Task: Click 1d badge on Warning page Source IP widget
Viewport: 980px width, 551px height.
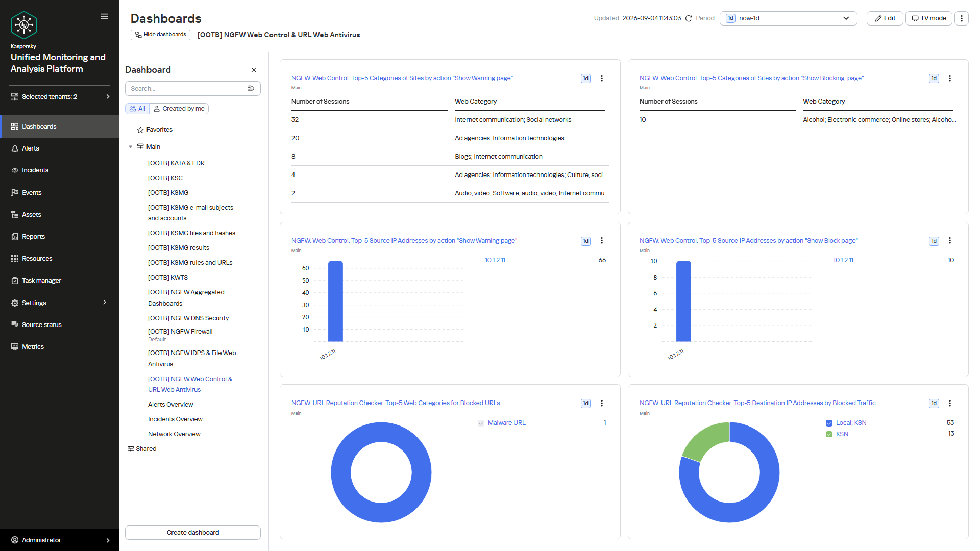Action: [x=585, y=241]
